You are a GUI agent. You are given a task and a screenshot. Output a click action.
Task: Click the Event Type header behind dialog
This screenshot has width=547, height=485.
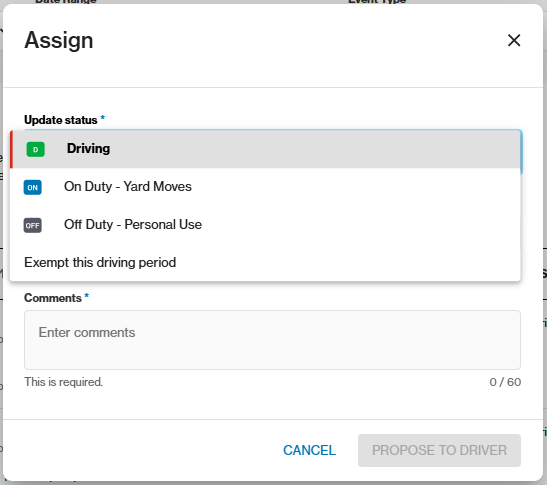pos(377,1)
